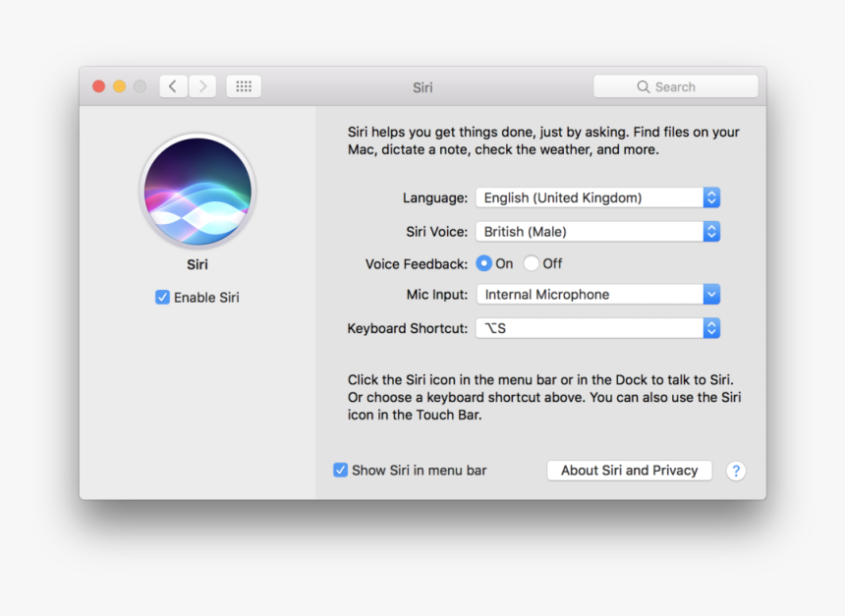Viewport: 845px width, 616px height.
Task: Open the Keyboard Shortcut dropdown
Action: [597, 328]
